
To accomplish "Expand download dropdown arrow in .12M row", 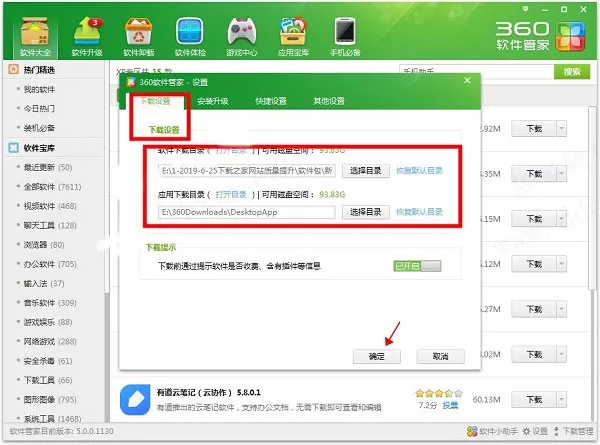I will point(561,264).
